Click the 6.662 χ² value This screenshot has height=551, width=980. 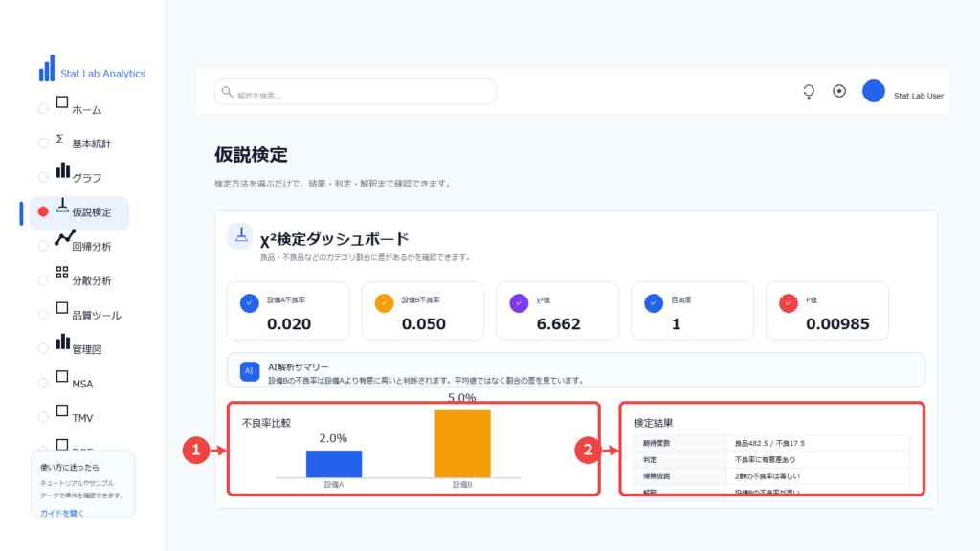(x=558, y=324)
